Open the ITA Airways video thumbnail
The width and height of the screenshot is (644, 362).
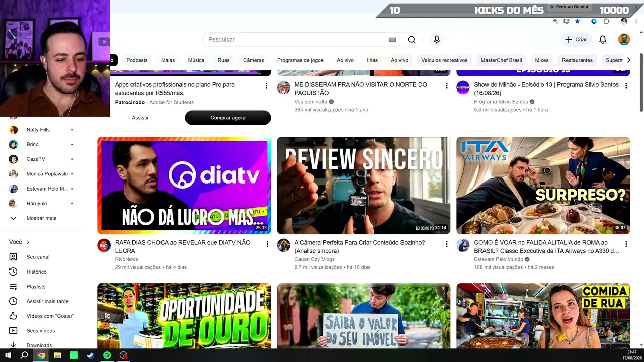pyautogui.click(x=543, y=186)
